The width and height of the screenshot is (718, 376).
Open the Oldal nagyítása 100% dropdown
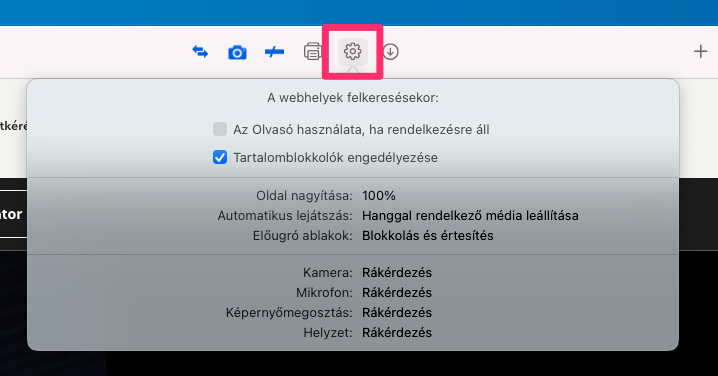click(x=379, y=196)
